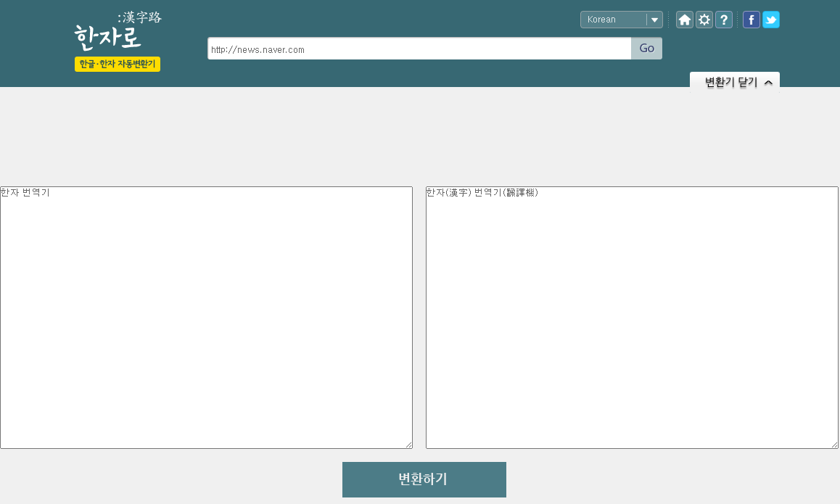Select the yellow 한글·한자 자동변환기 badge
840x504 pixels.
pyautogui.click(x=117, y=64)
